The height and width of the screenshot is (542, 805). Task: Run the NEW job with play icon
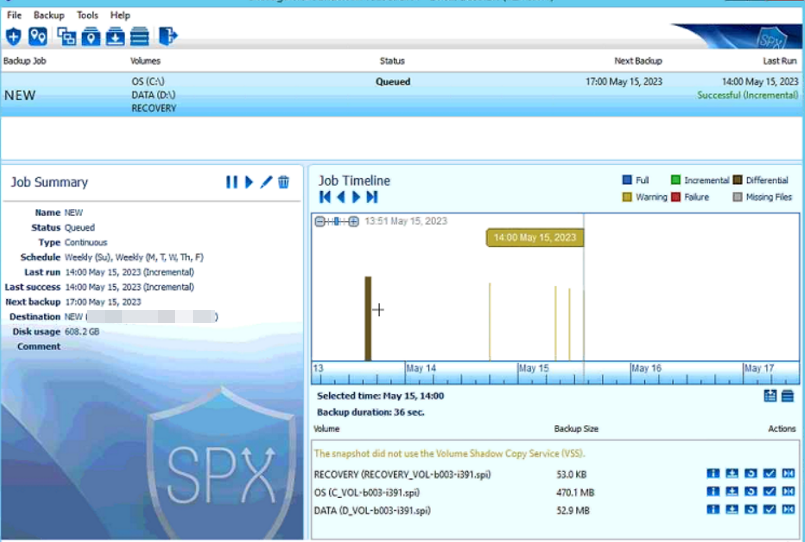pos(249,182)
